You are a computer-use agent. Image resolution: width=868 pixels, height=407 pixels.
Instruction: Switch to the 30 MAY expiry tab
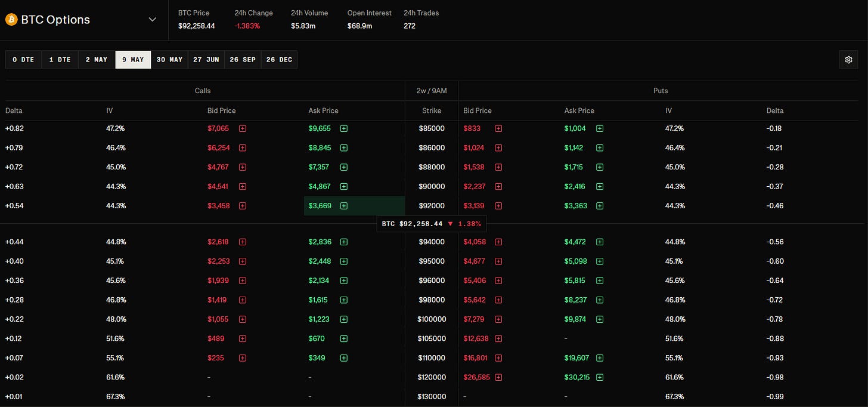[x=169, y=60]
